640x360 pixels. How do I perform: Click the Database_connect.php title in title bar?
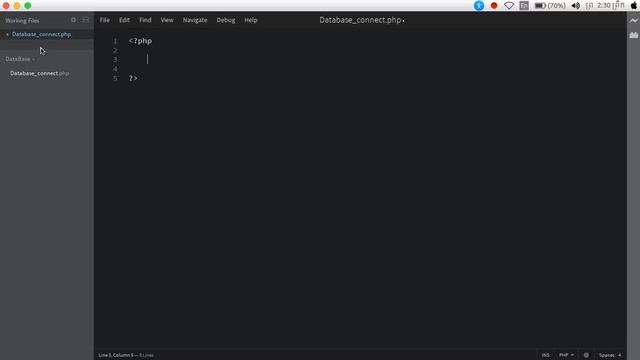pyautogui.click(x=360, y=20)
